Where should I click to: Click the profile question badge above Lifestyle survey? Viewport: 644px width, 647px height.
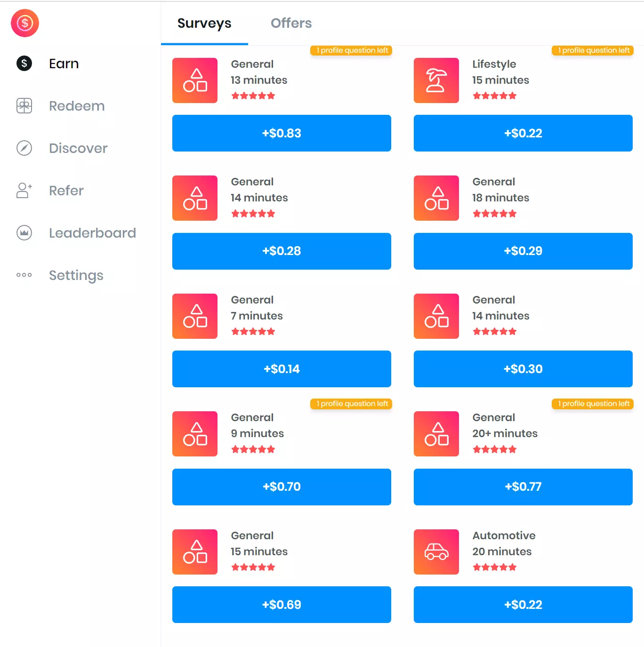(x=593, y=50)
